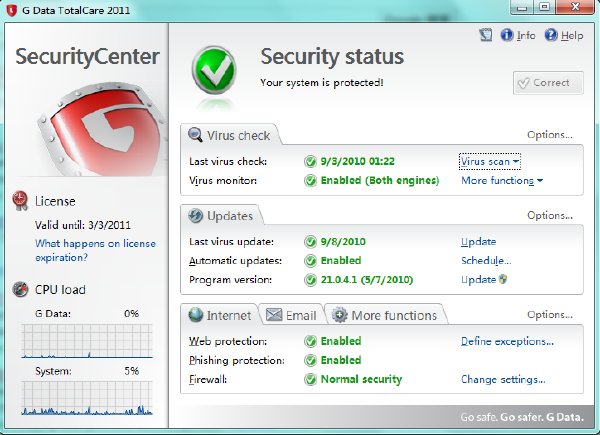Click the 'Normal security' firewall status
Screen dimensions: 600x435
(x=361, y=380)
